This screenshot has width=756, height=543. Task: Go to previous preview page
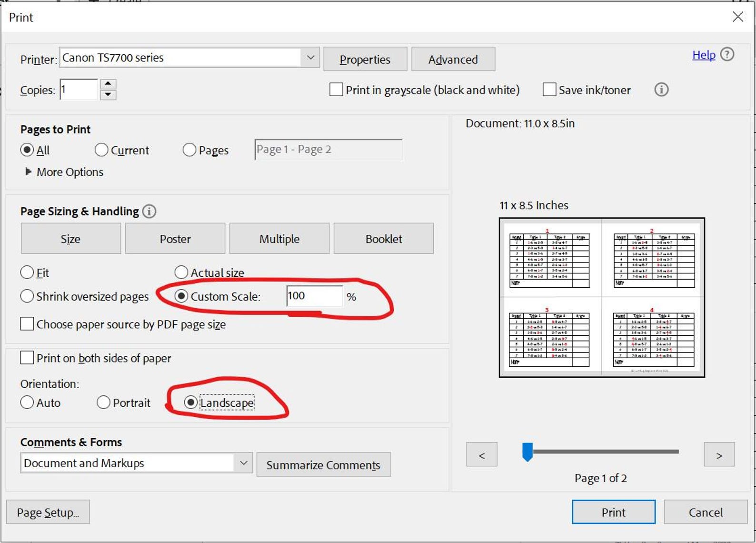(482, 455)
